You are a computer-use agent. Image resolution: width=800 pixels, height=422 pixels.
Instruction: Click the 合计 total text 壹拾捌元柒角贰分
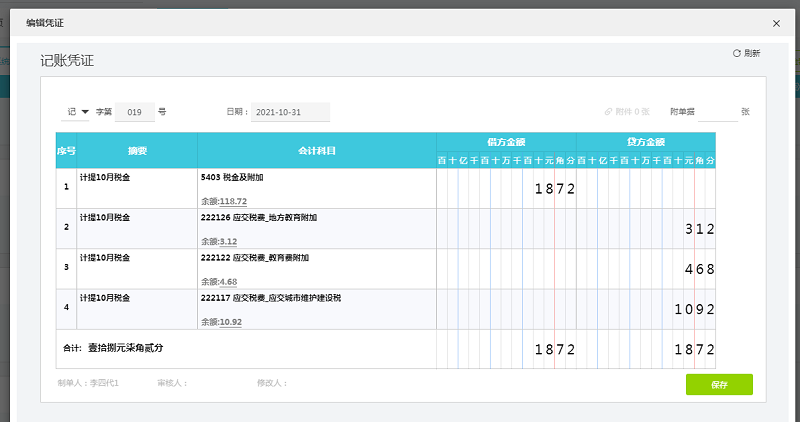pyautogui.click(x=126, y=348)
